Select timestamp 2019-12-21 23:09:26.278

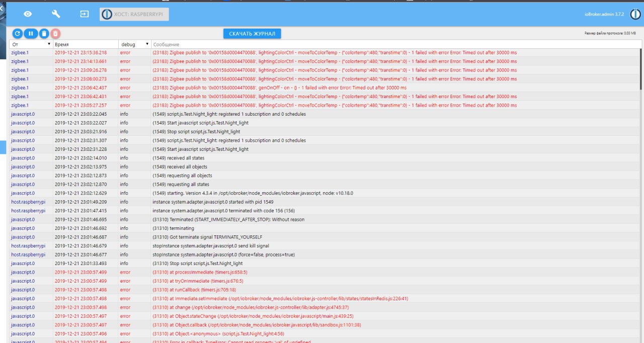point(80,70)
